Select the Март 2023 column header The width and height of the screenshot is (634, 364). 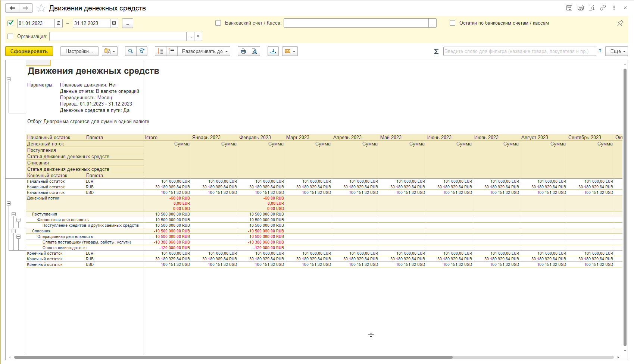[x=308, y=137]
